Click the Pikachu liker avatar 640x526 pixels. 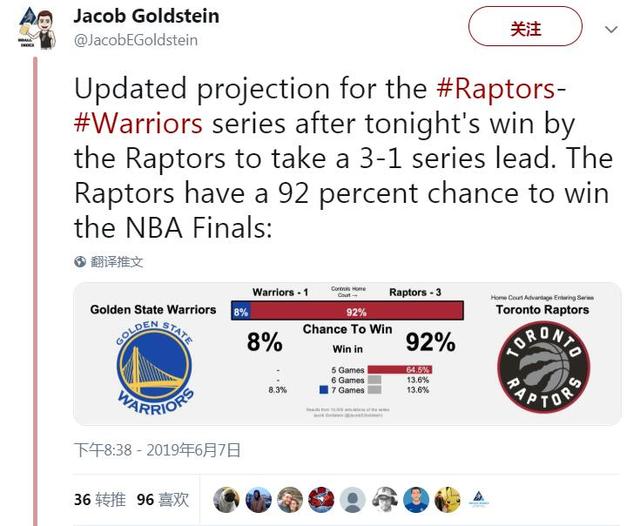[447, 499]
